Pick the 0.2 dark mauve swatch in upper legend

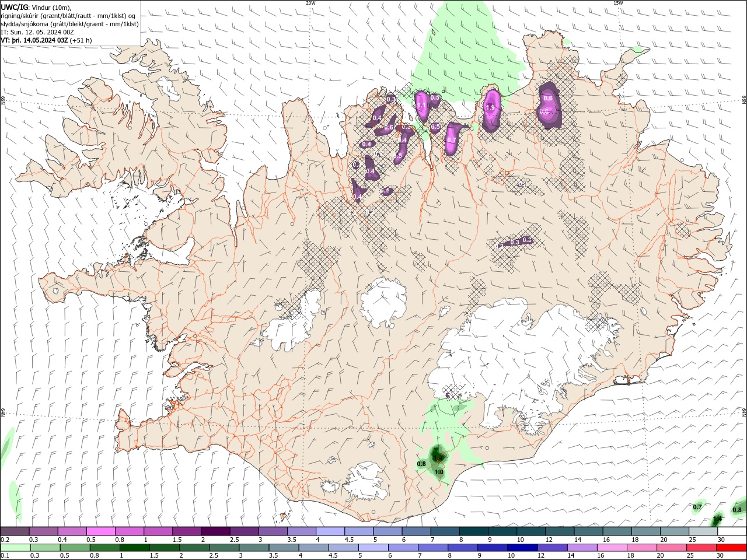[x=15, y=531]
